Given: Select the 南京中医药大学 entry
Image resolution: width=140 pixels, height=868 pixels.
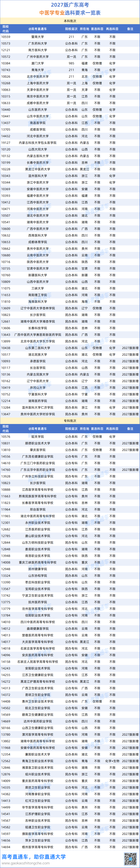Looking at the screenshot, I should [38, 96].
